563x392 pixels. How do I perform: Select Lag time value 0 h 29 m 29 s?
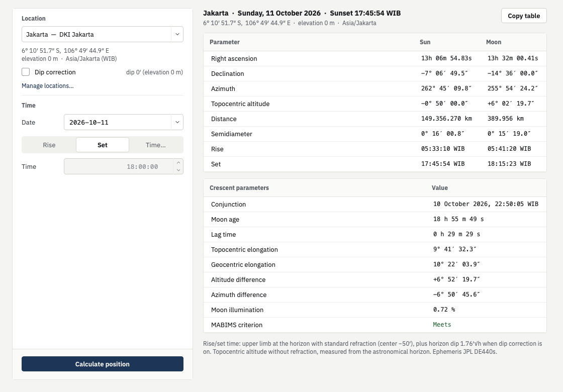457,234
